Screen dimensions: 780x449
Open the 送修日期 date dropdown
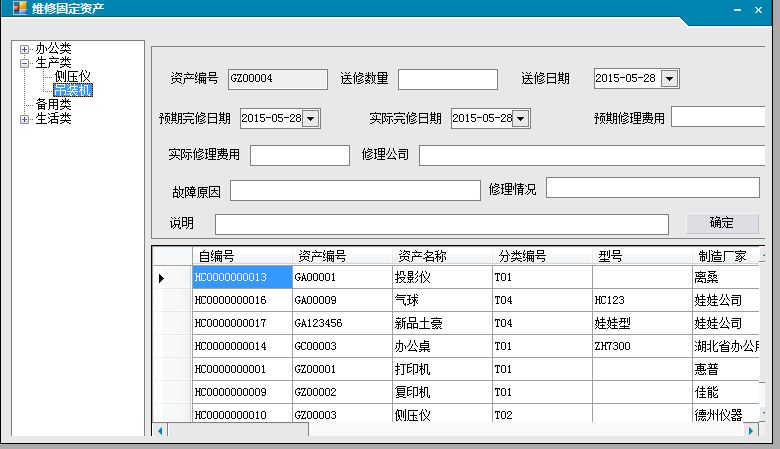pos(670,79)
